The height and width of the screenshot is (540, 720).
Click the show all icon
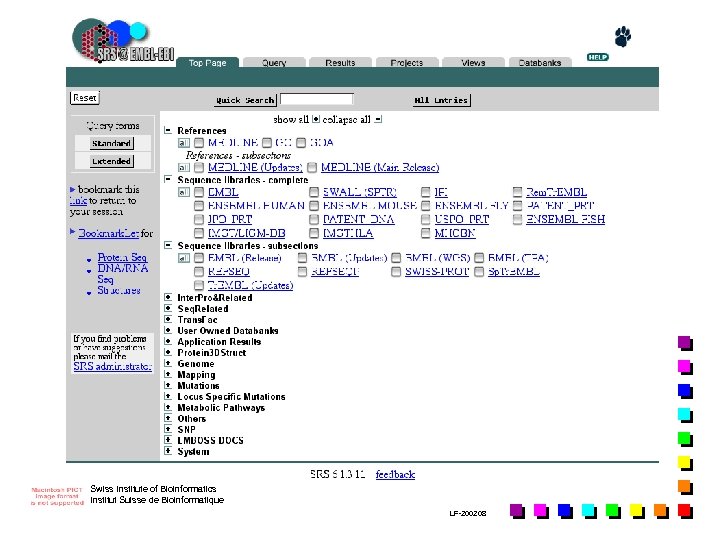pyautogui.click(x=316, y=119)
